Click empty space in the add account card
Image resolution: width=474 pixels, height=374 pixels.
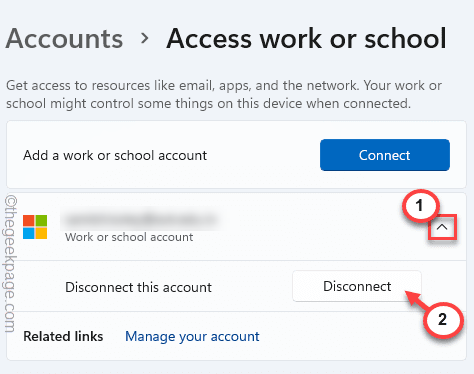(263, 155)
